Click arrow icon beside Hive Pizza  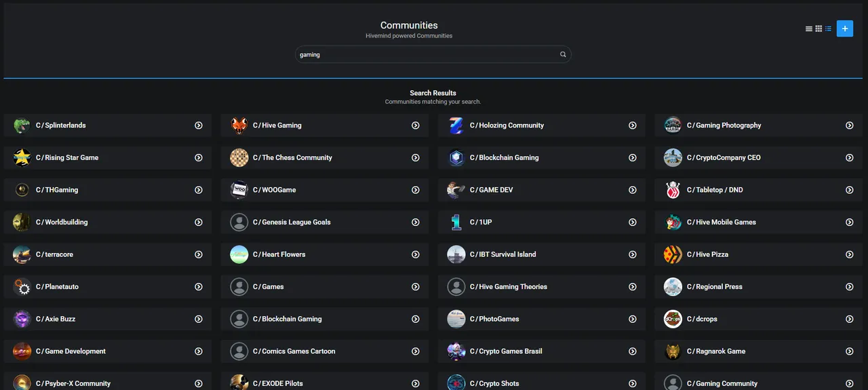[x=849, y=254]
